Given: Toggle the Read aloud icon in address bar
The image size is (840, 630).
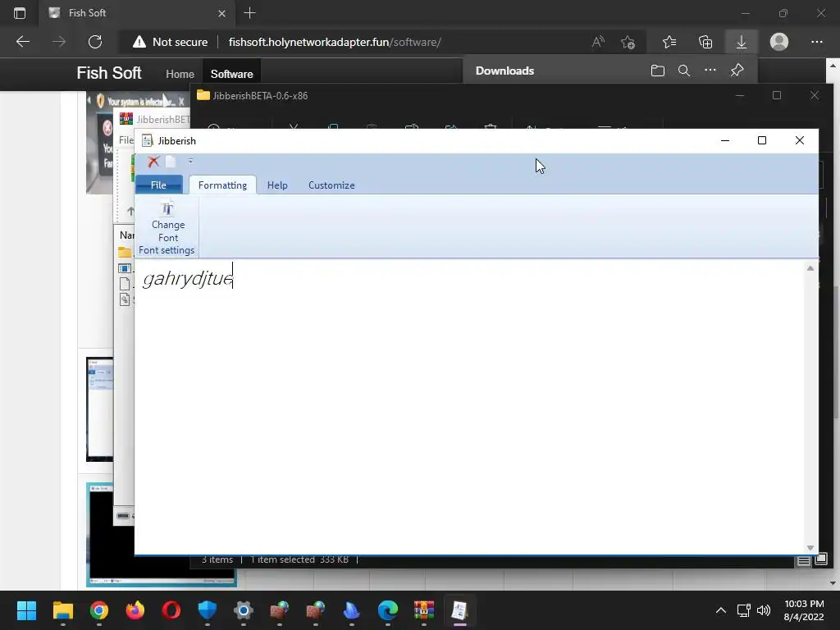Looking at the screenshot, I should pos(598,42).
